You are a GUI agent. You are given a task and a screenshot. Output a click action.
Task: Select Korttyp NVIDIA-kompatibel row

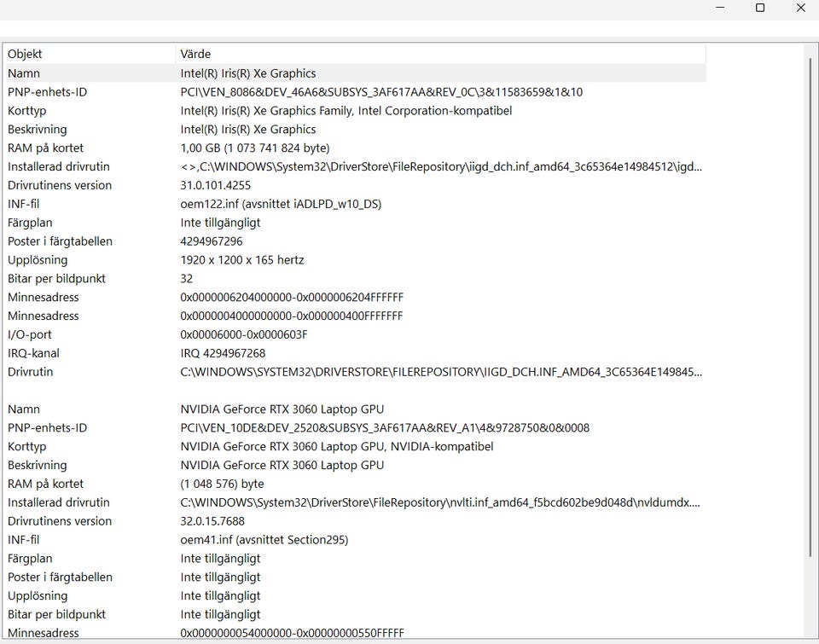(336, 447)
